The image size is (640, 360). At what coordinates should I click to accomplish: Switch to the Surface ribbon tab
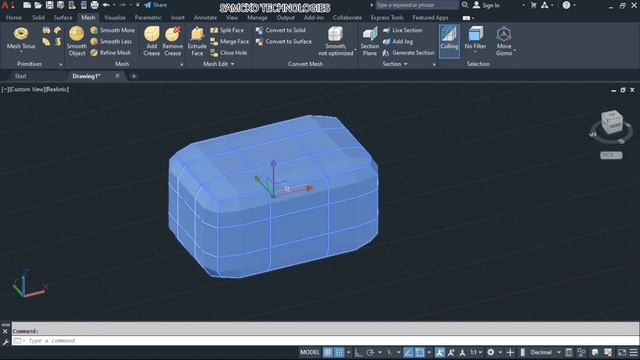point(63,18)
